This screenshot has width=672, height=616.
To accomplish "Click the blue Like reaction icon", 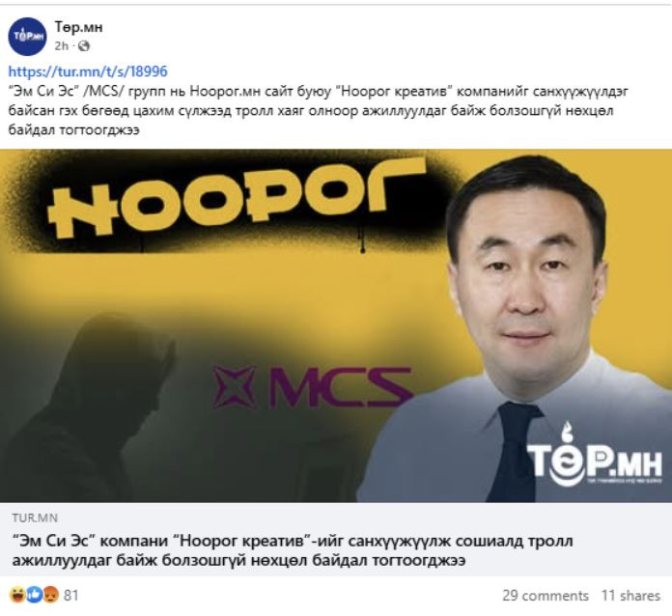I will [35, 595].
